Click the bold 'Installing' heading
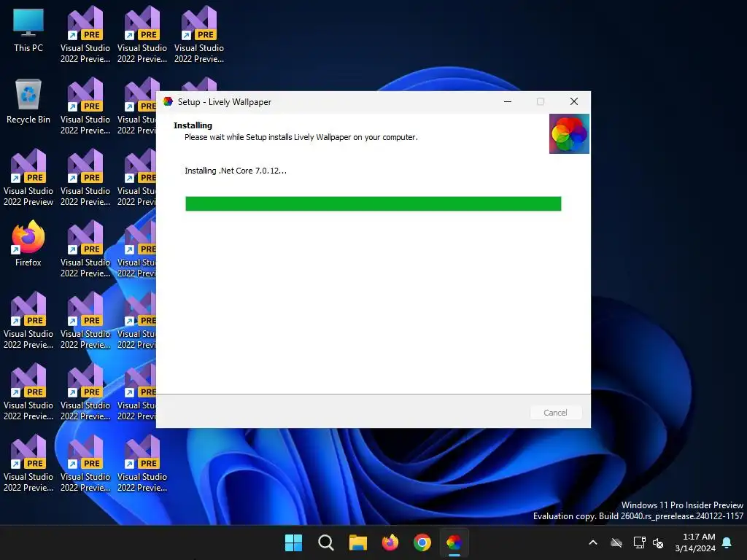The width and height of the screenshot is (747, 560). [193, 125]
